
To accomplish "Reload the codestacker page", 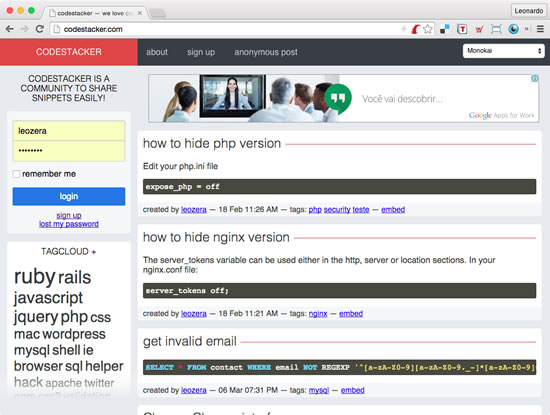I will pos(40,29).
